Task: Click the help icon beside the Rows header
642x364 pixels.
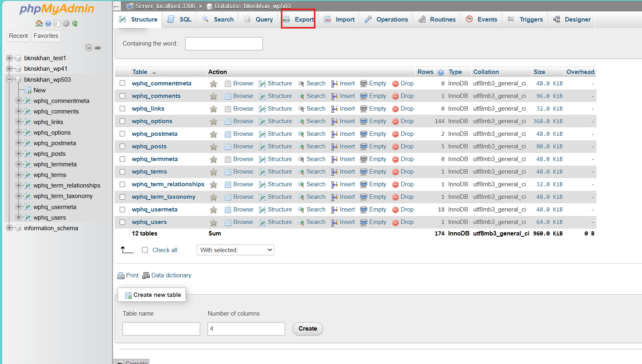Action: point(440,72)
